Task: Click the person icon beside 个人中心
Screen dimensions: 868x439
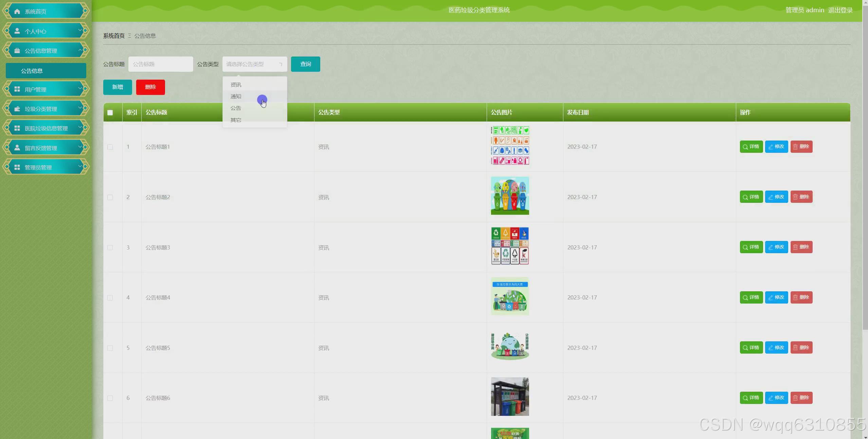Action: coord(17,31)
